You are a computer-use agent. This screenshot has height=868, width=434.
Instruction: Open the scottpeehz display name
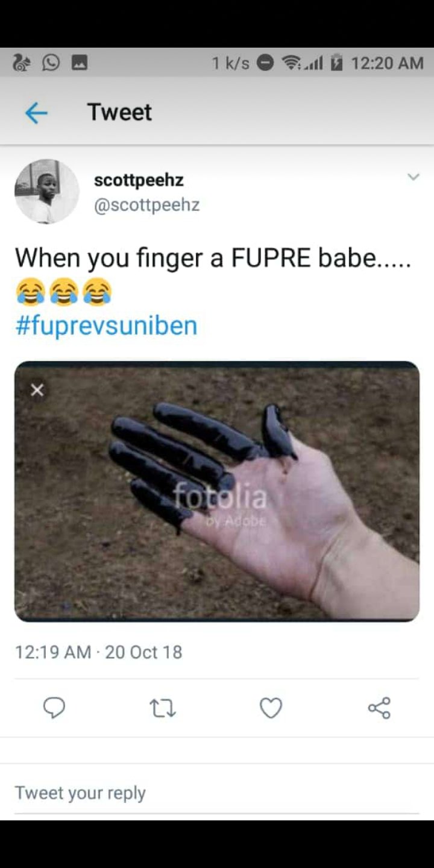pos(139,180)
